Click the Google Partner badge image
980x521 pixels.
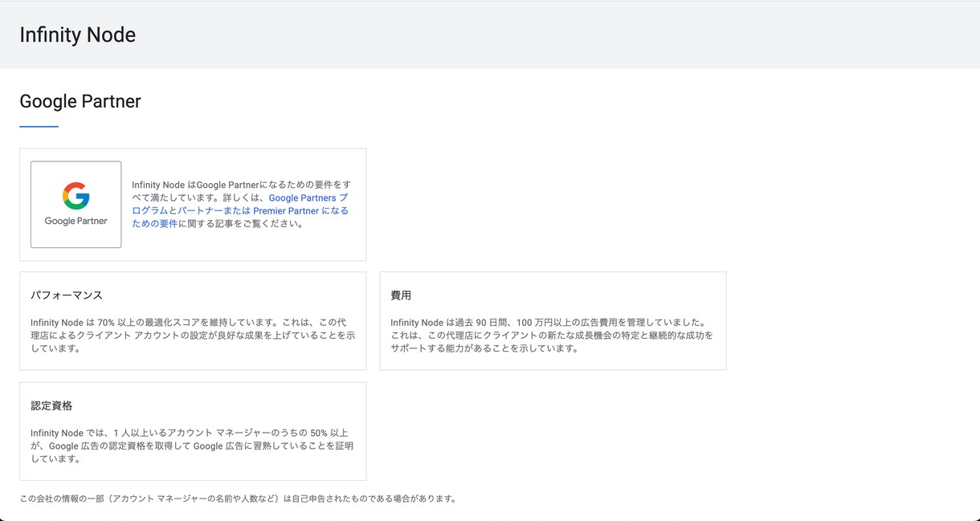coord(76,205)
